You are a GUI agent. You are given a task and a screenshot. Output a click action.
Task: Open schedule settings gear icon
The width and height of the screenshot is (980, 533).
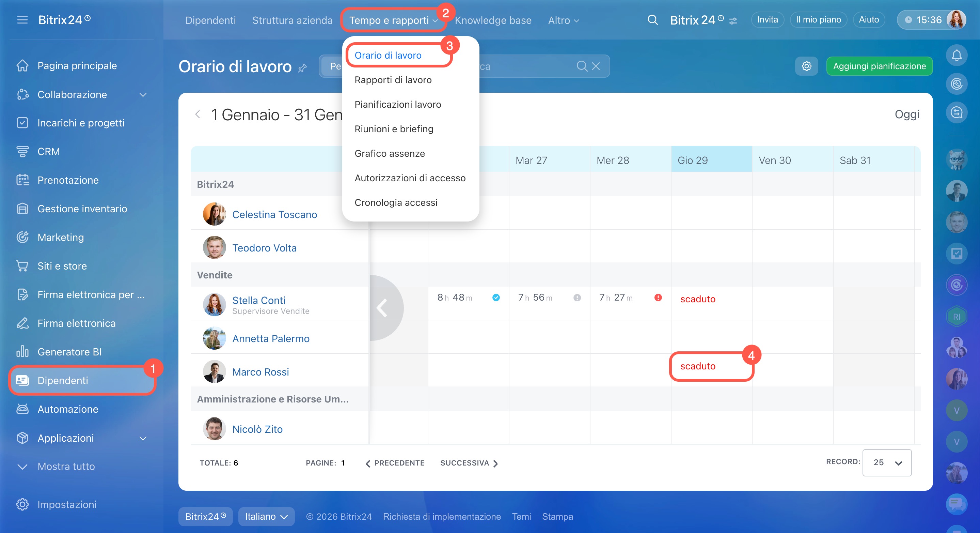click(x=806, y=66)
